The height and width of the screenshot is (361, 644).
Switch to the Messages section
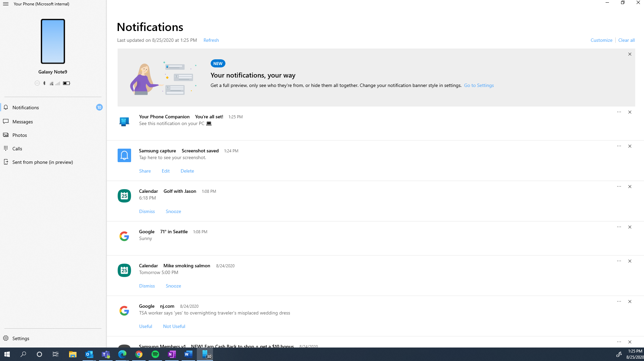[x=23, y=122]
